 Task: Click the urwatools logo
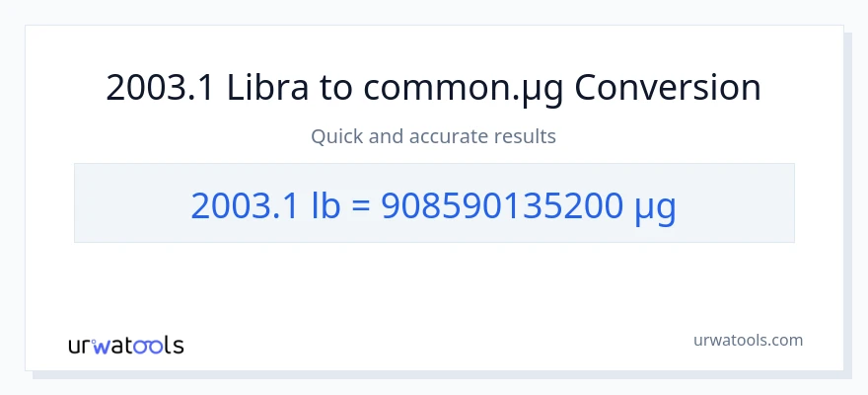(125, 345)
